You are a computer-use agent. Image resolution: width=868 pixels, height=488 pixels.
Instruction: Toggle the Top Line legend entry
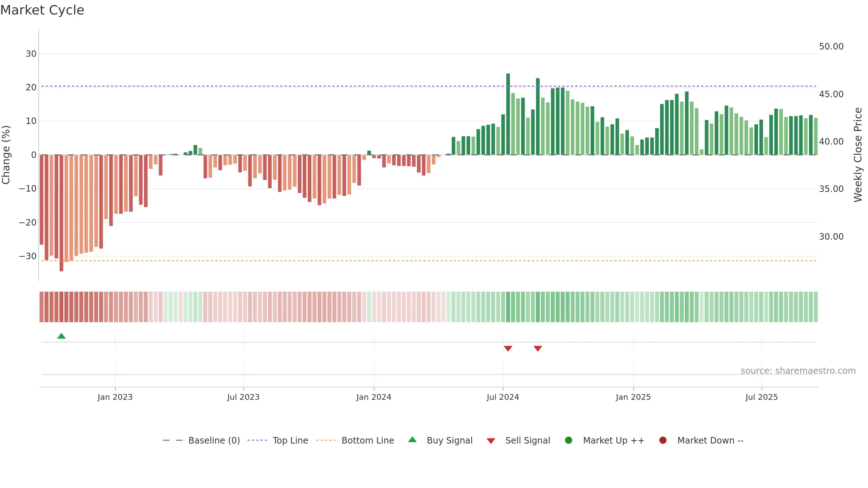[278, 440]
